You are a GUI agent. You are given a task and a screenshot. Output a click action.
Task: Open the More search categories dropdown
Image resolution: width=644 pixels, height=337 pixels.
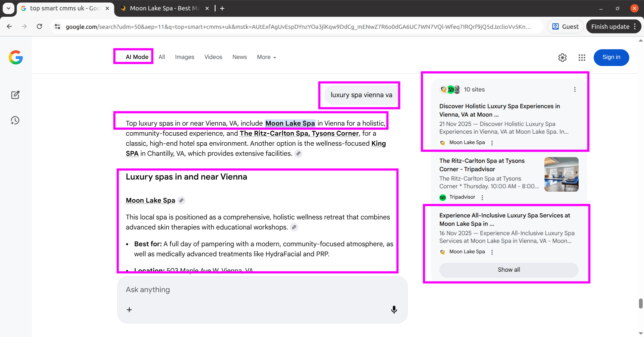click(x=266, y=57)
